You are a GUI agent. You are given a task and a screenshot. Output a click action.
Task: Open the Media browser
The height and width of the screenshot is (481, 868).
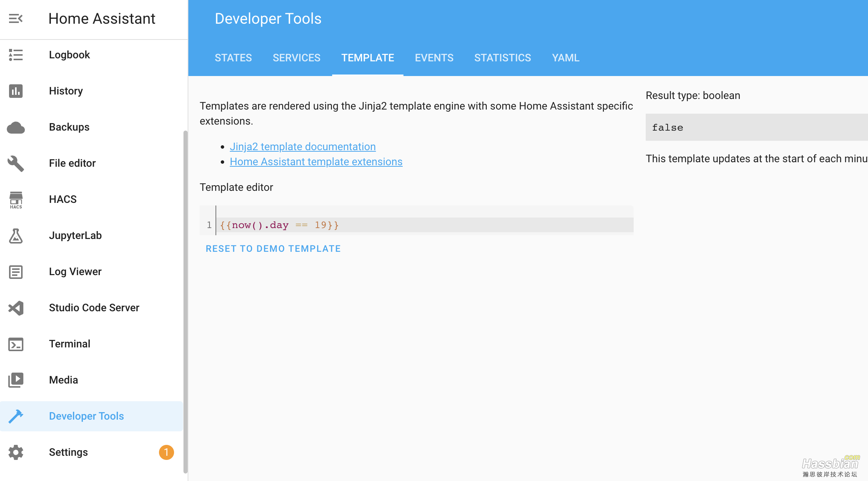91,380
